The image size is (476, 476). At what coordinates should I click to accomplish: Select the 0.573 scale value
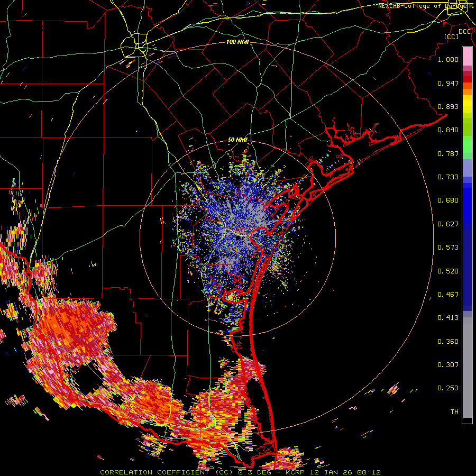(x=448, y=248)
